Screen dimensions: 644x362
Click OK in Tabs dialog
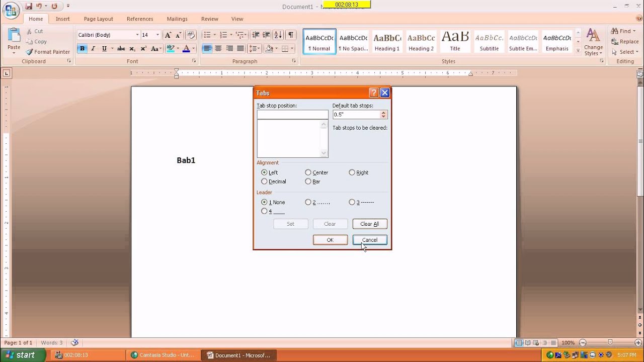pos(330,240)
